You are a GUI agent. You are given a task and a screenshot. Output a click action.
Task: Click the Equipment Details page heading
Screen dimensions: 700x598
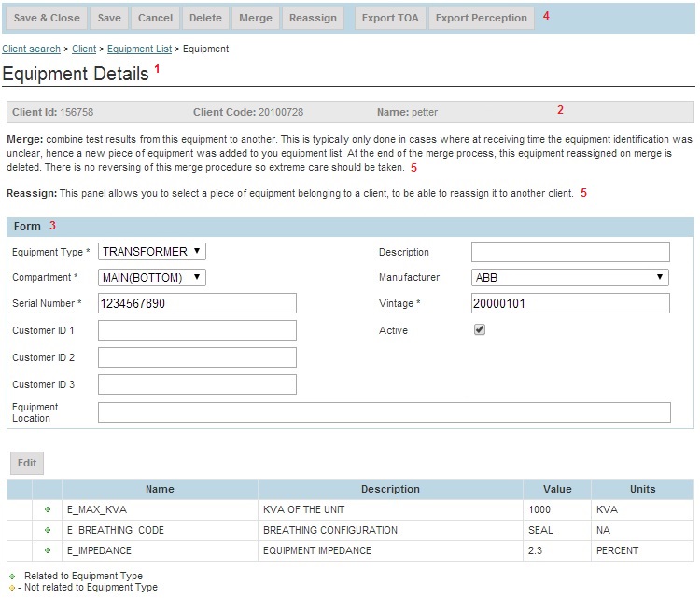pyautogui.click(x=76, y=74)
